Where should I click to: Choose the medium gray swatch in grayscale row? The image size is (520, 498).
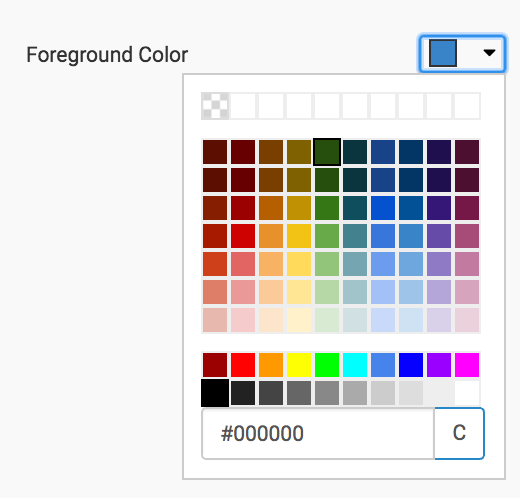[327, 393]
